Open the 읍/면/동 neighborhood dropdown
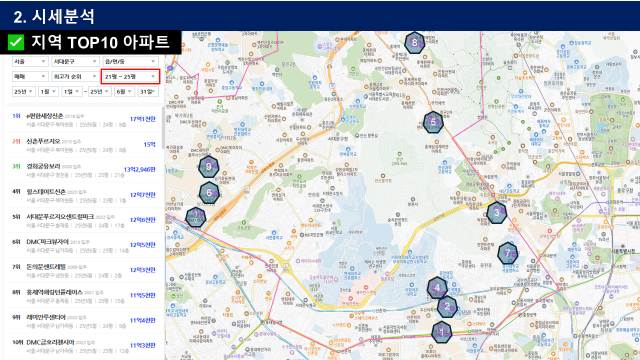The image size is (640, 360). click(130, 61)
